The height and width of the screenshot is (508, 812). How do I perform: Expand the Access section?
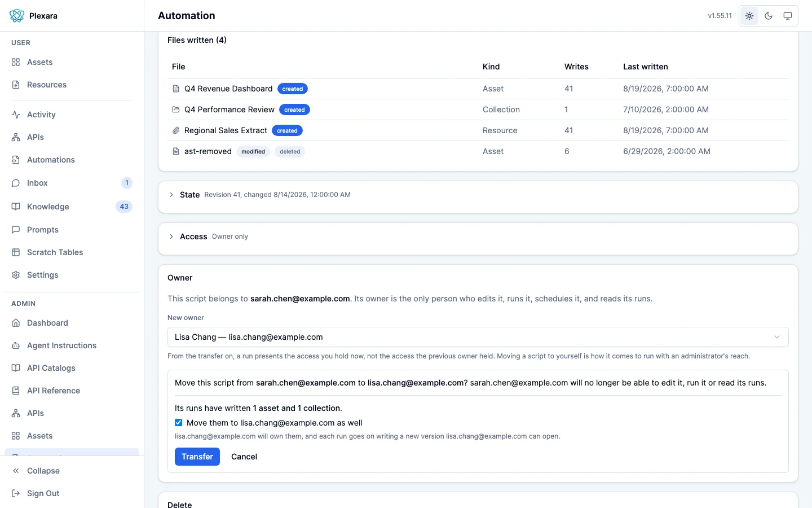click(171, 237)
